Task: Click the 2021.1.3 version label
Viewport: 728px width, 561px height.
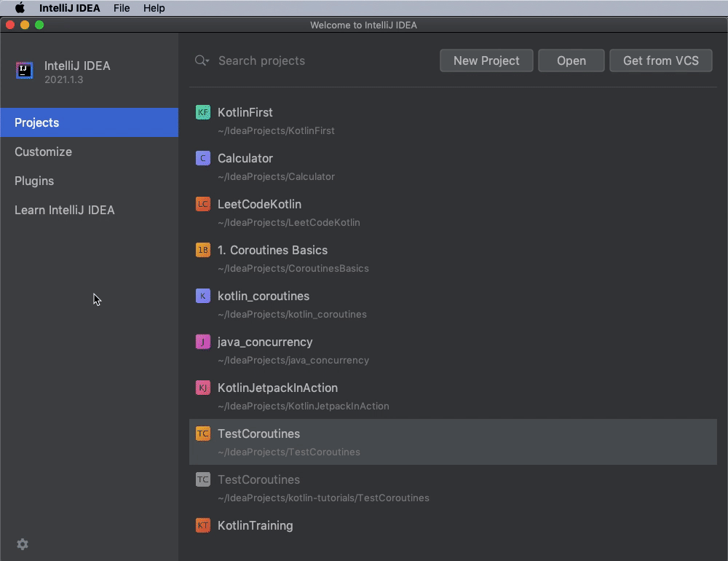Action: pos(63,79)
